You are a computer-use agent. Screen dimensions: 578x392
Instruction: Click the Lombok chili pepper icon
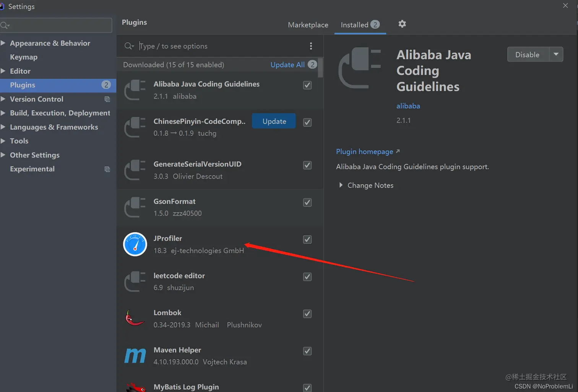[135, 318]
